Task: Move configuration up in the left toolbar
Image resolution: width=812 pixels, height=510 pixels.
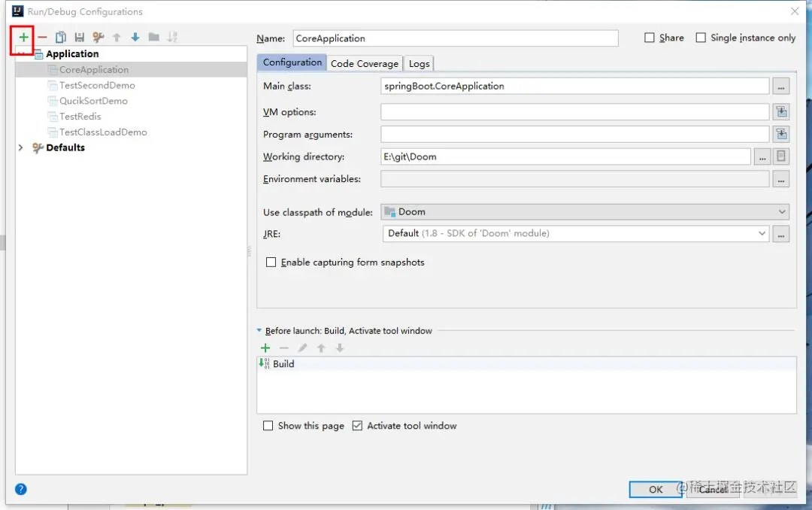Action: [117, 37]
